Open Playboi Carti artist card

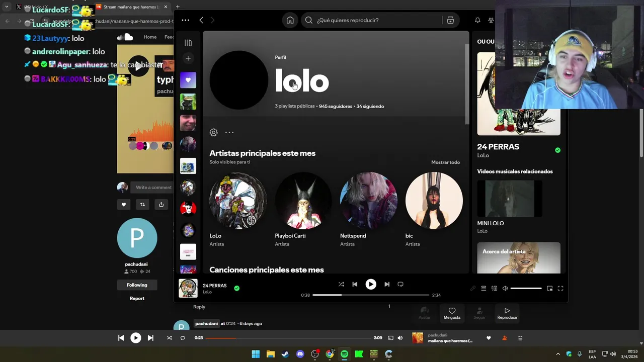pyautogui.click(x=303, y=209)
